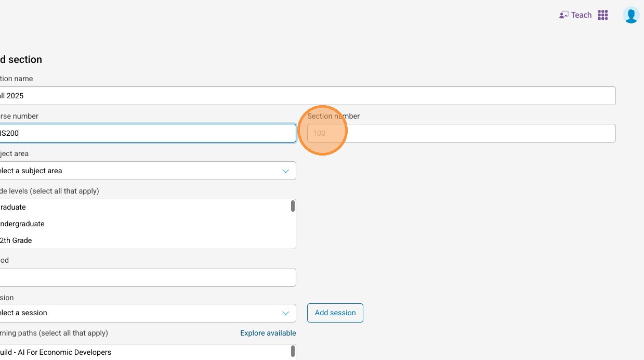
Task: Open the Explore available link
Action: click(268, 333)
